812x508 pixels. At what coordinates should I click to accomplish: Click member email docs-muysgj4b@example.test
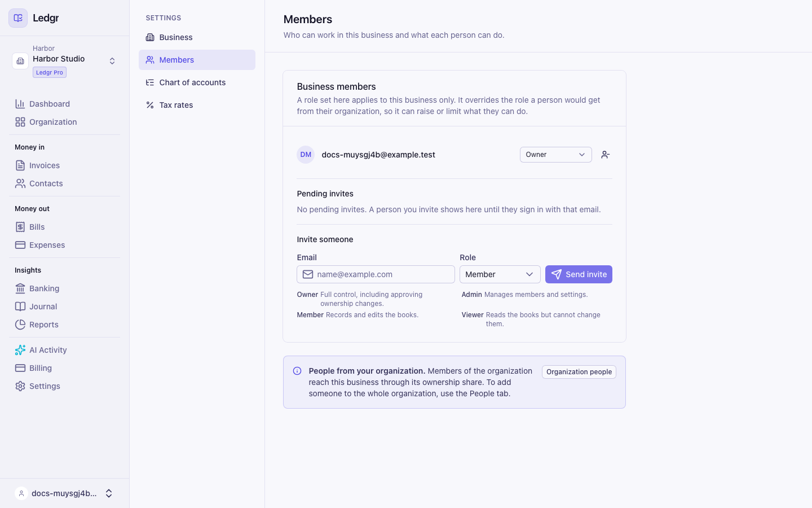[x=378, y=155]
